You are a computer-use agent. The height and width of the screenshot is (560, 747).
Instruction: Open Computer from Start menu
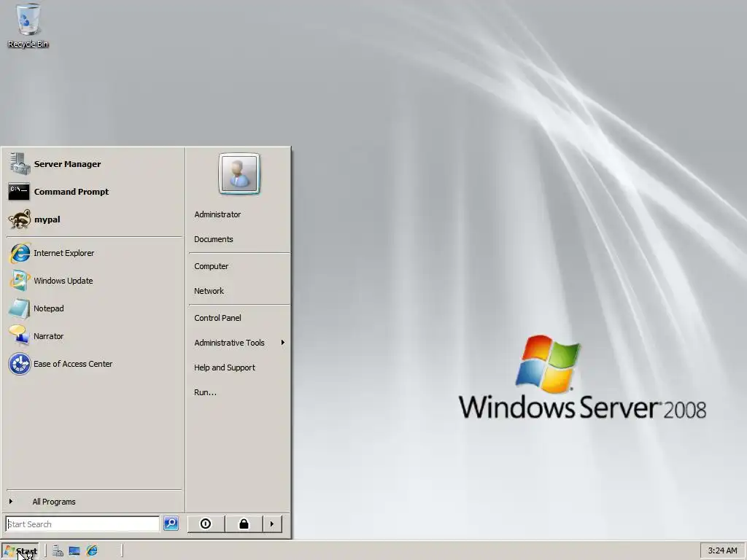[211, 266]
